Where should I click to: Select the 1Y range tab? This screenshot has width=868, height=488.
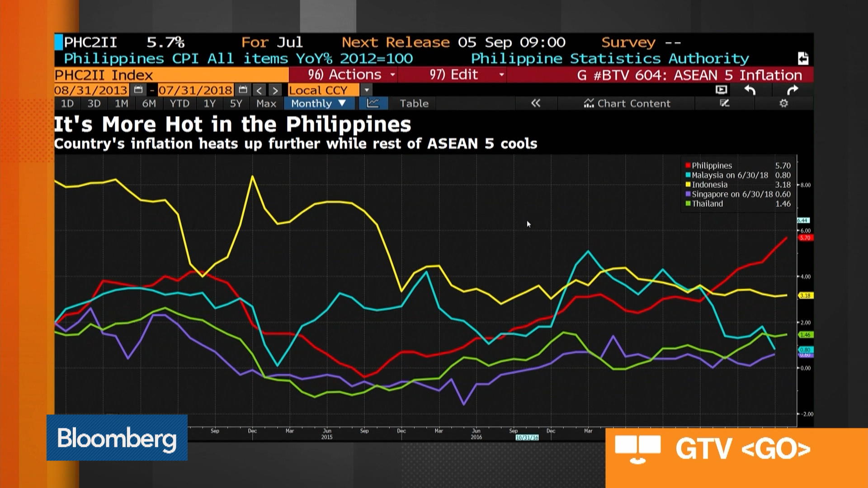pyautogui.click(x=209, y=103)
